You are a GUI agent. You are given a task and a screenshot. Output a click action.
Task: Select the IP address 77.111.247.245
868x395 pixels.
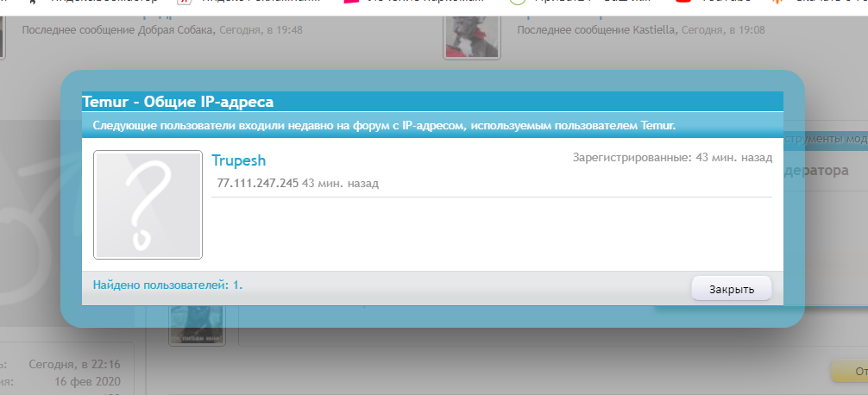(x=257, y=183)
